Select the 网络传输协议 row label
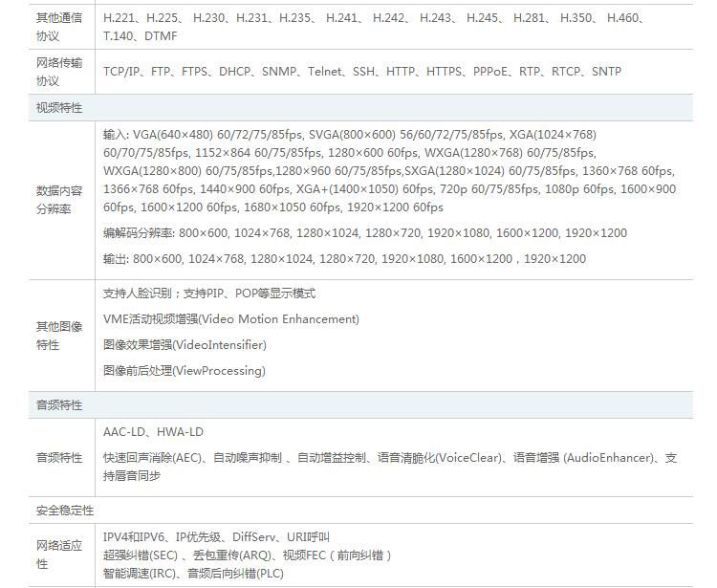The image size is (717, 588). pyautogui.click(x=59, y=72)
